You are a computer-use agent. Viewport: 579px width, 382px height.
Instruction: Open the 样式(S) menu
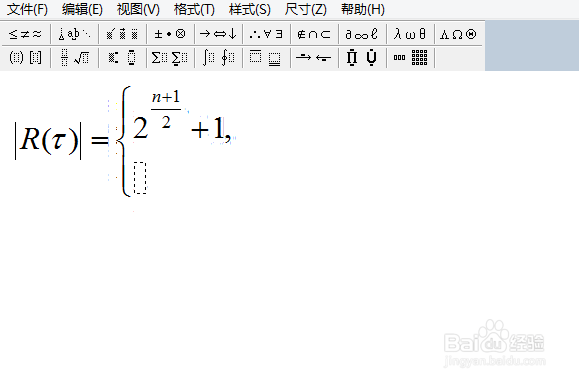(x=250, y=9)
